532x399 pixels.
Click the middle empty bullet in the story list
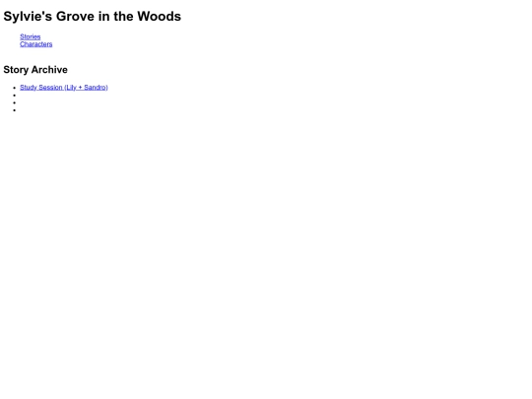14,102
